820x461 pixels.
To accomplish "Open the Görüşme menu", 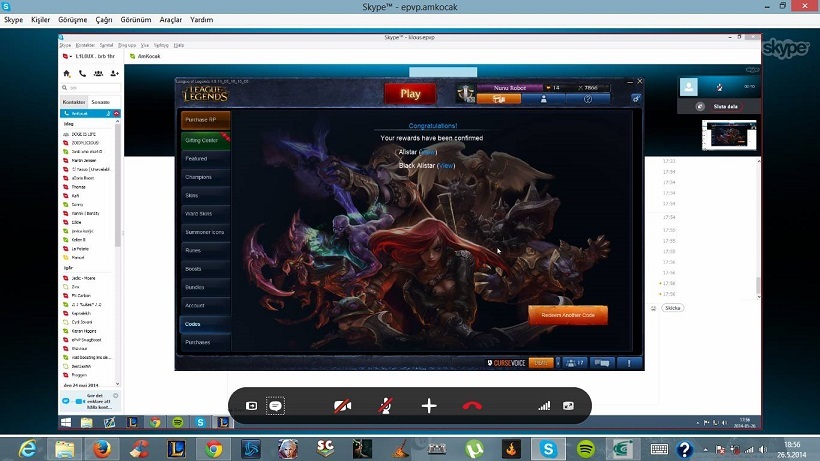I will (73, 19).
